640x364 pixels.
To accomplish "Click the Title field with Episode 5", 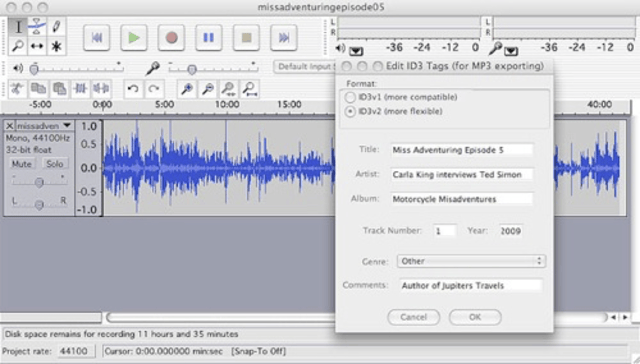I will [x=462, y=150].
